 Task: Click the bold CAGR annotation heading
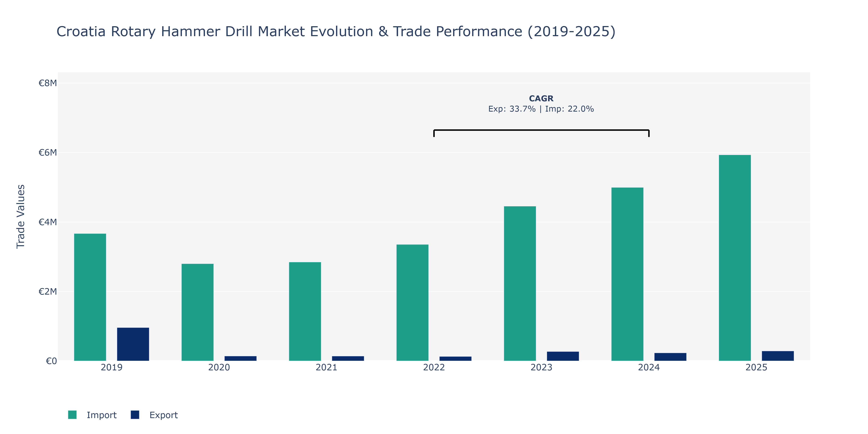tap(541, 98)
